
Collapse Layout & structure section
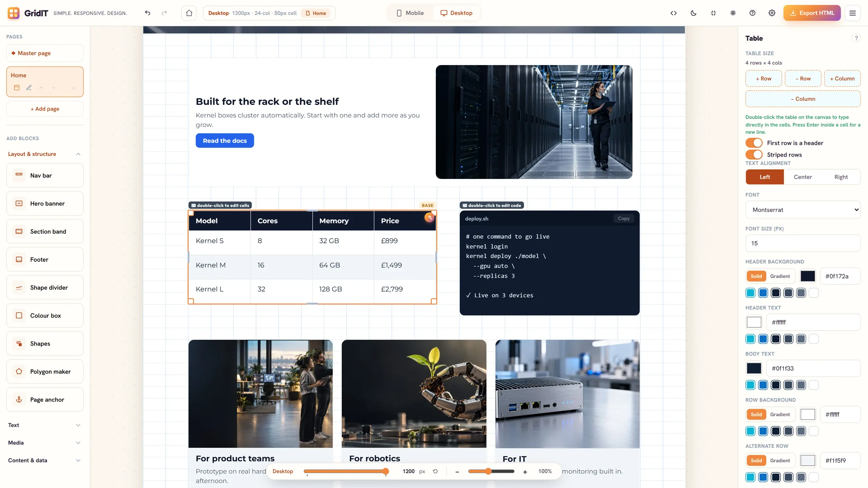[x=44, y=154]
